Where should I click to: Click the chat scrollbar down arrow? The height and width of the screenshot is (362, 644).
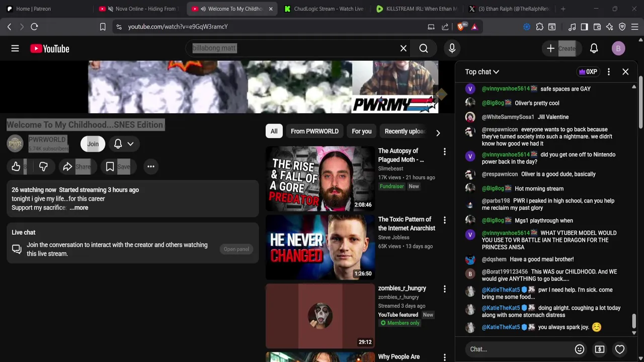[x=634, y=332]
